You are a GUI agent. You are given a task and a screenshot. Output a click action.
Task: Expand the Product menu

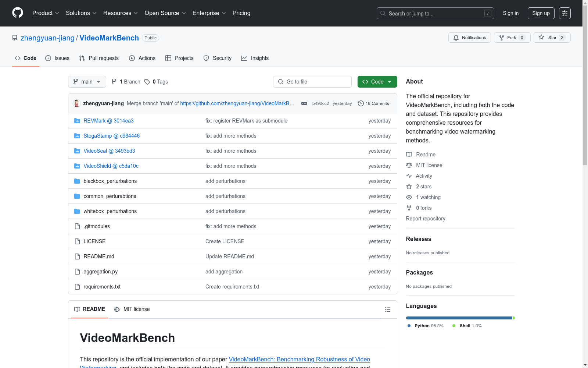tap(46, 13)
